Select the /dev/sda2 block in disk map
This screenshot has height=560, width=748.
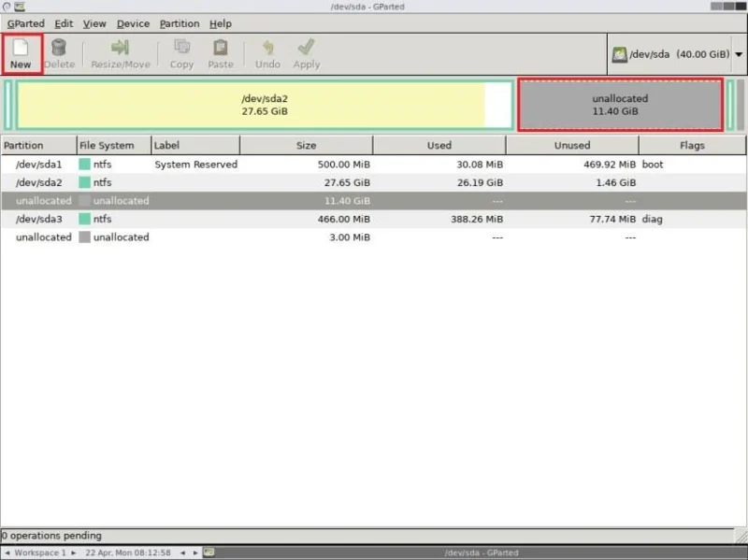tap(265, 105)
